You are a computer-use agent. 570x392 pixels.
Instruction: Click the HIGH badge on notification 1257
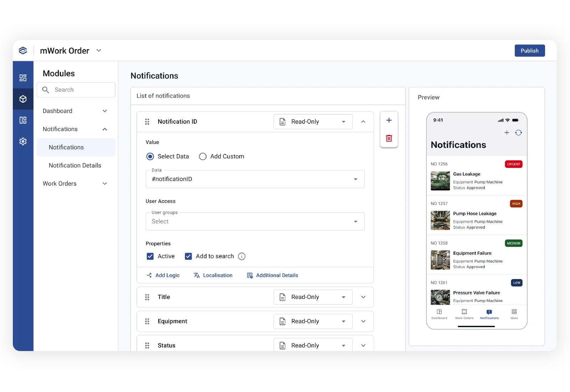(516, 204)
